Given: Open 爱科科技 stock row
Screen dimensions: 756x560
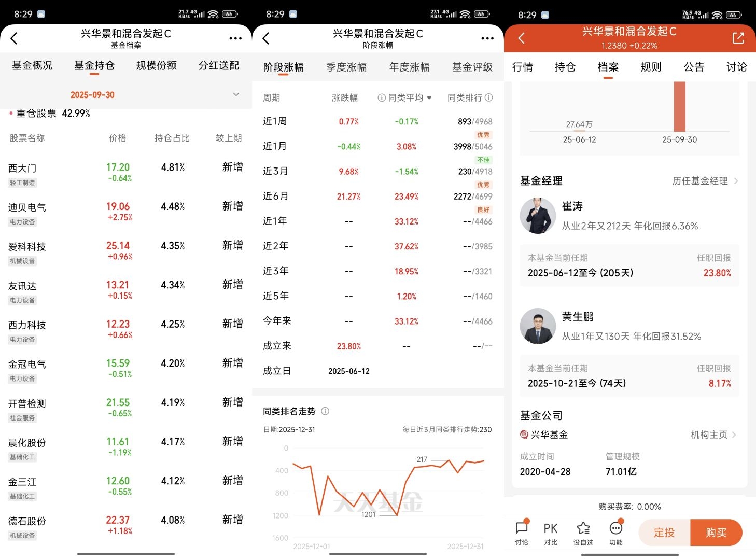Looking at the screenshot, I should [x=126, y=253].
